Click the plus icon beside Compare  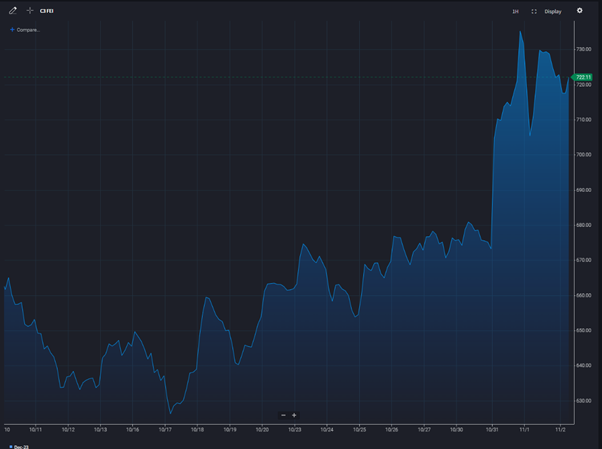[12, 30]
